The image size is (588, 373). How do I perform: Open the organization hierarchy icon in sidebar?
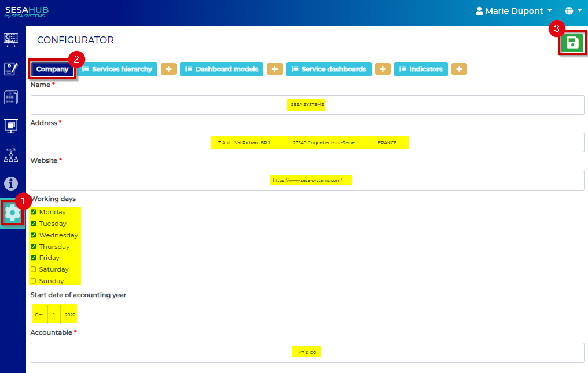[12, 155]
